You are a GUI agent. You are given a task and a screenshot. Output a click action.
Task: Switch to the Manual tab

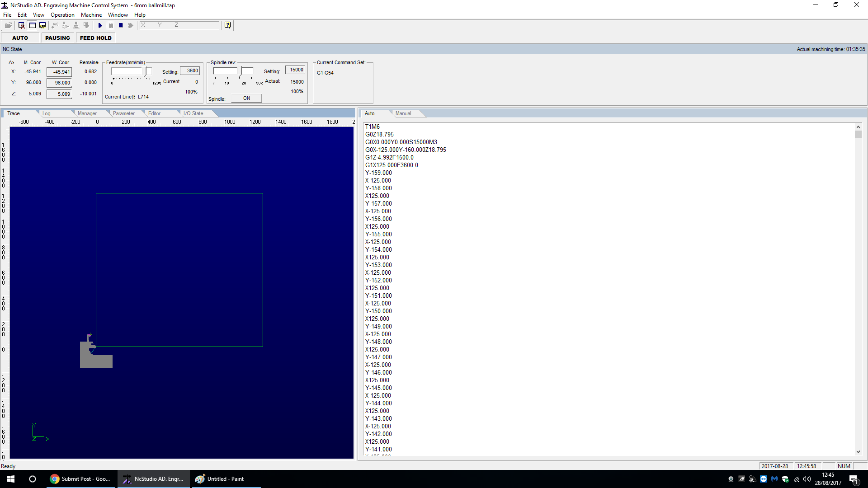pos(403,113)
